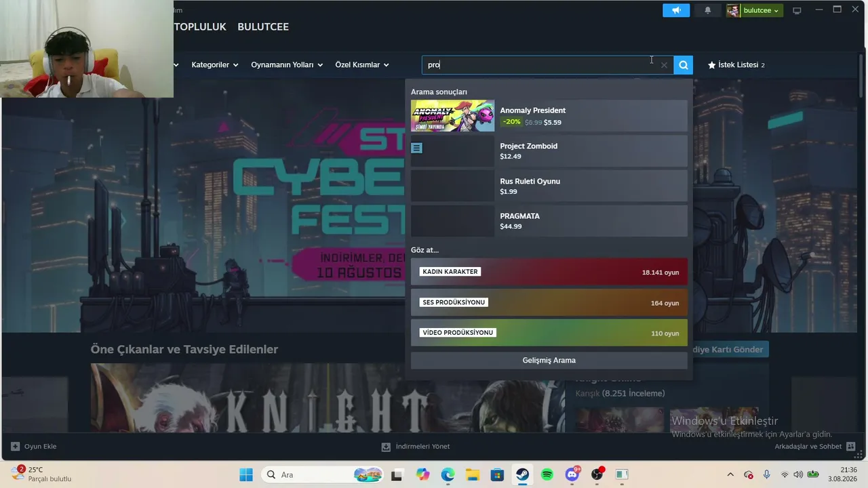The width and height of the screenshot is (868, 488).
Task: Click the Gelişmiş Arama button
Action: click(x=549, y=361)
